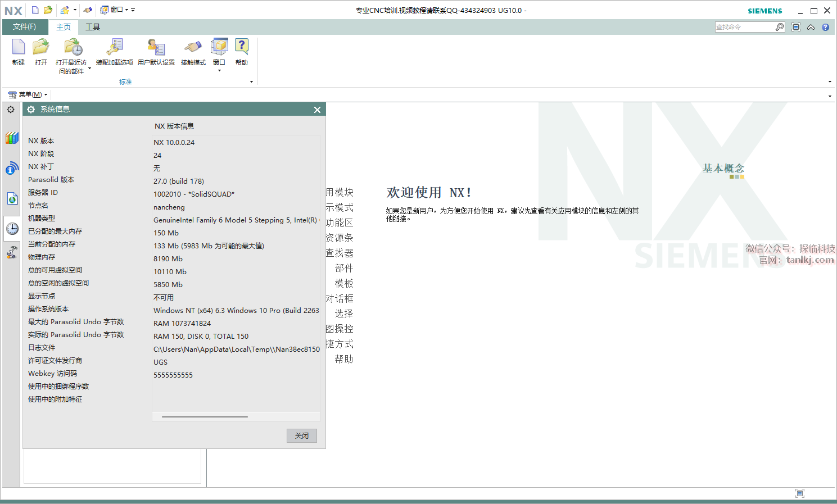Image resolution: width=837 pixels, height=504 pixels.
Task: Open the blue info broadcast sidebar tab
Action: (x=12, y=168)
